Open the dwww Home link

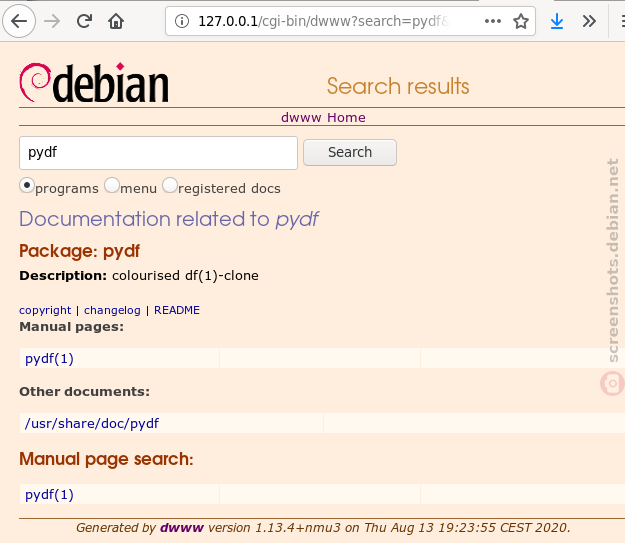click(323, 118)
